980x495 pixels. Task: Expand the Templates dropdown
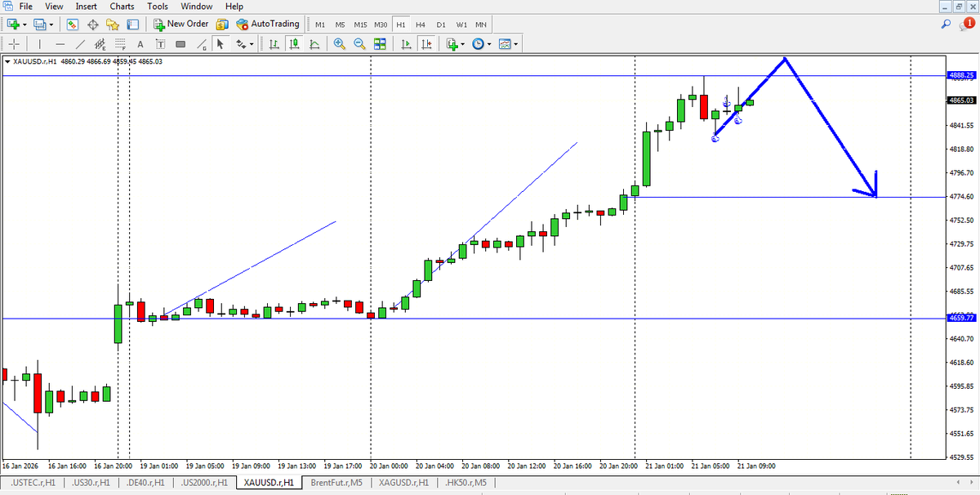coord(516,44)
